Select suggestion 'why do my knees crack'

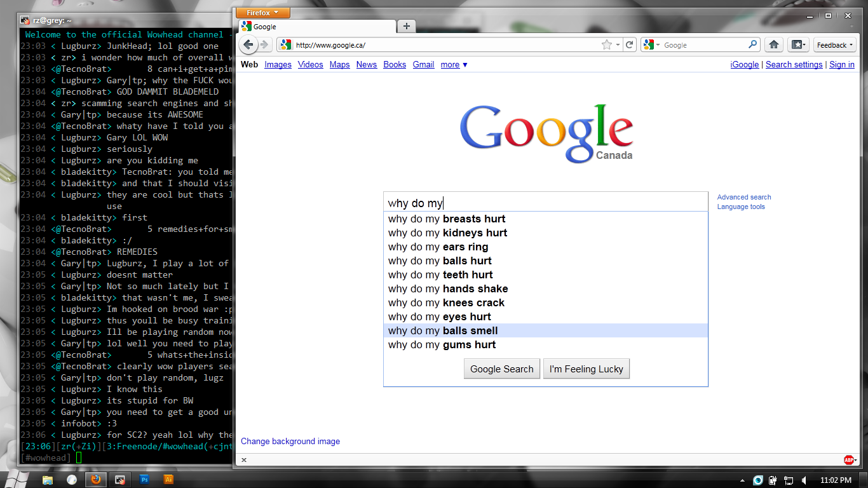(545, 302)
